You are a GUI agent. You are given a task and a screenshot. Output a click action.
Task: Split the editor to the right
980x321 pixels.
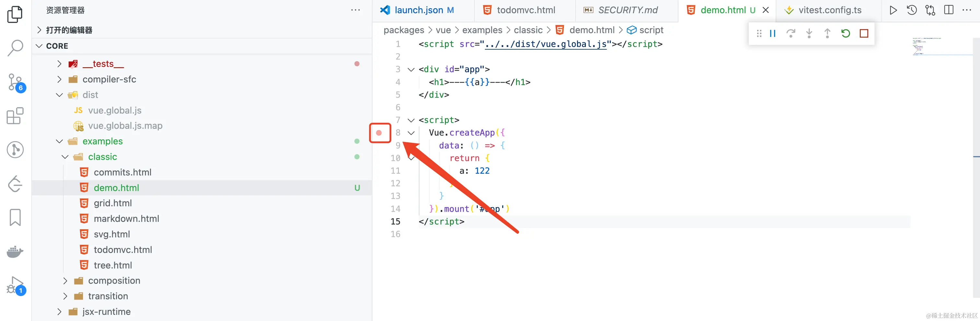point(949,10)
